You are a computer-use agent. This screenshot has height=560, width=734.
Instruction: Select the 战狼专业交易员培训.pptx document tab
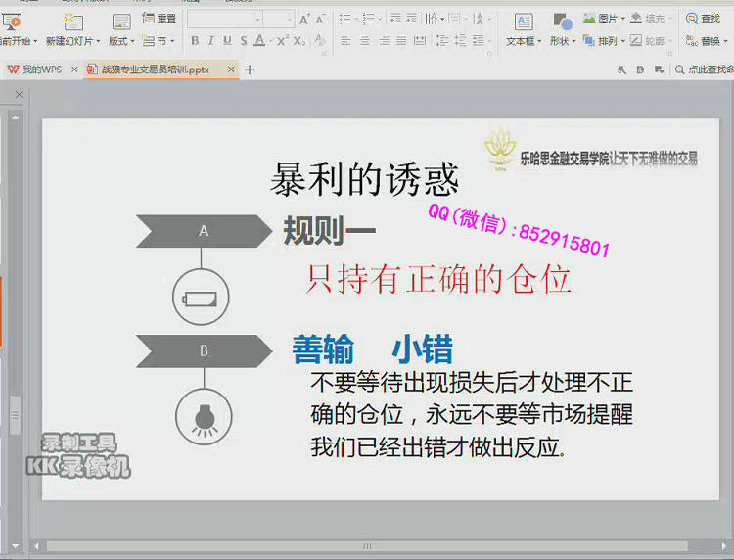click(x=157, y=70)
